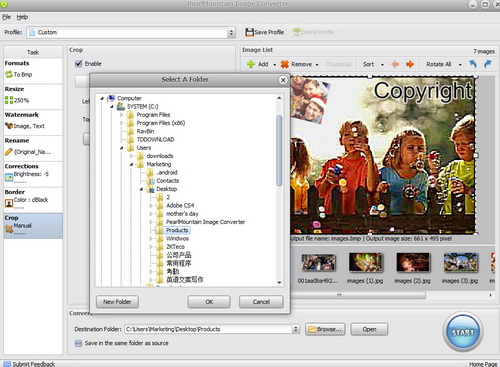Click the New Folder button
500x367 pixels.
[117, 302]
